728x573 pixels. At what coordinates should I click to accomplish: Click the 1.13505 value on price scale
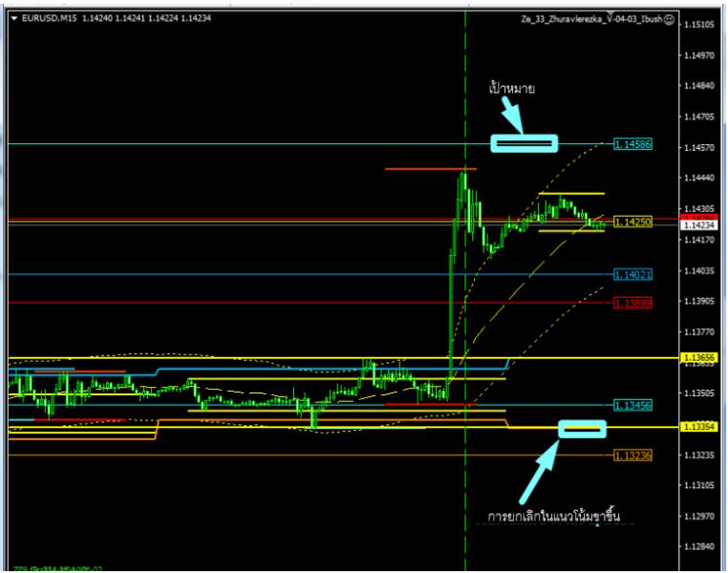[699, 393]
